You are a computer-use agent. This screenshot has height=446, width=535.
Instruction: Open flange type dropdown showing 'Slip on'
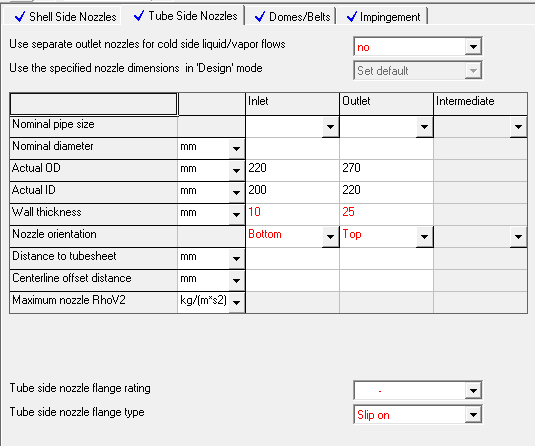click(473, 415)
